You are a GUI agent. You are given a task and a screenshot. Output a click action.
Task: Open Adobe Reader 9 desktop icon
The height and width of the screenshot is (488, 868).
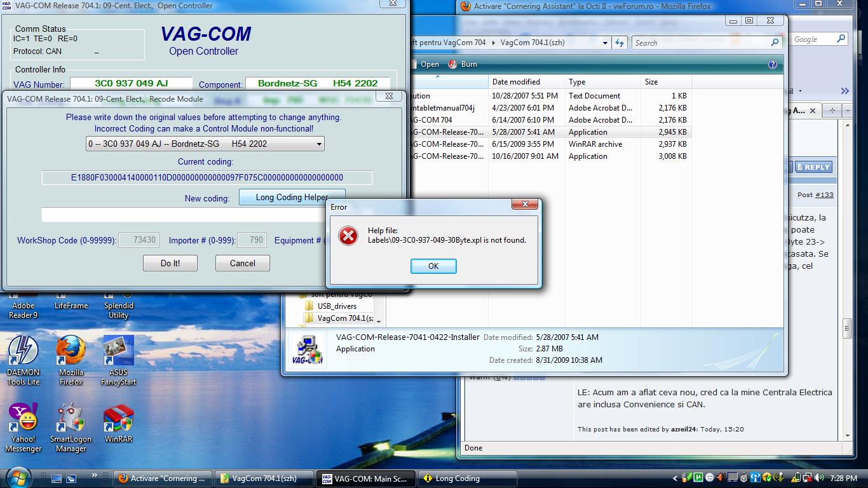(23, 304)
